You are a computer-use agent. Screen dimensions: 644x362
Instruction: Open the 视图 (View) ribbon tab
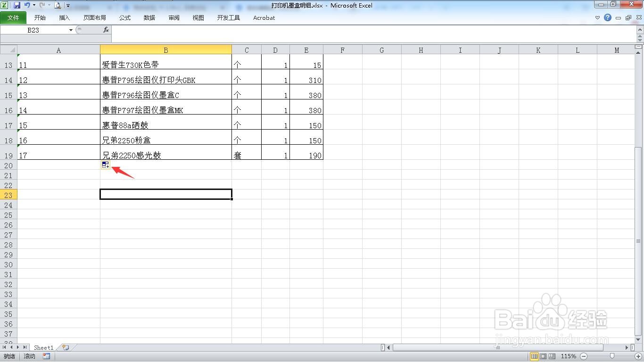pyautogui.click(x=198, y=17)
